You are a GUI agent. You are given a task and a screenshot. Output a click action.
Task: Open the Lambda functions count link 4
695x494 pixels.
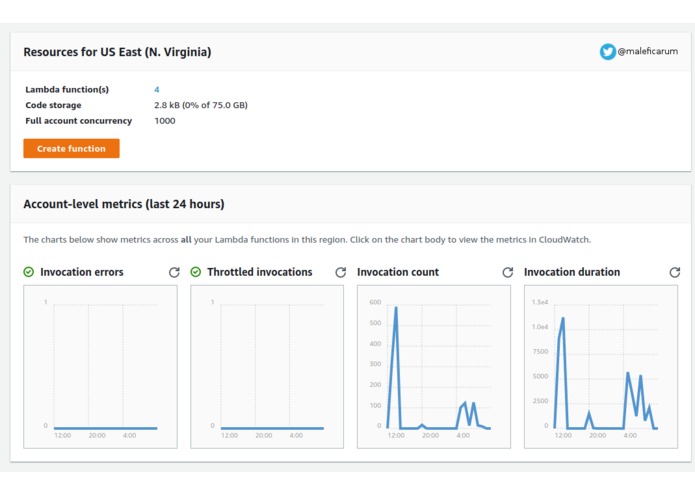coord(156,89)
